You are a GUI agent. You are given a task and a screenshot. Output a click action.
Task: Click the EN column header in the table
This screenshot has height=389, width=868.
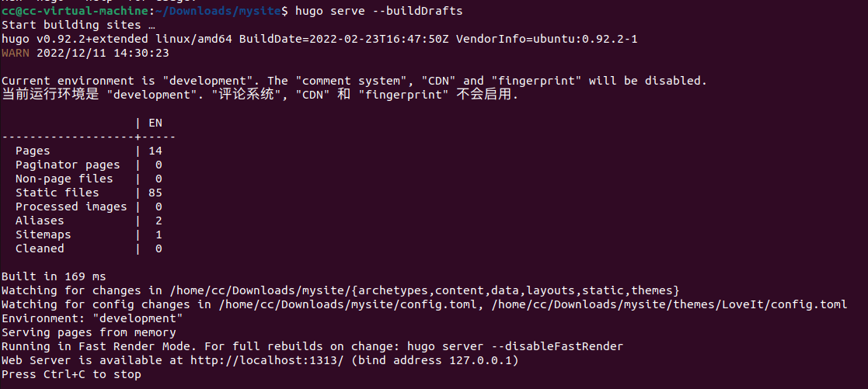coord(155,123)
